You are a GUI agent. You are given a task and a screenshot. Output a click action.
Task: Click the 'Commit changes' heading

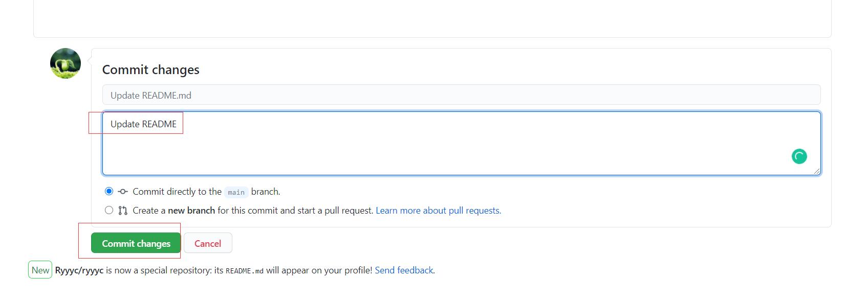151,69
